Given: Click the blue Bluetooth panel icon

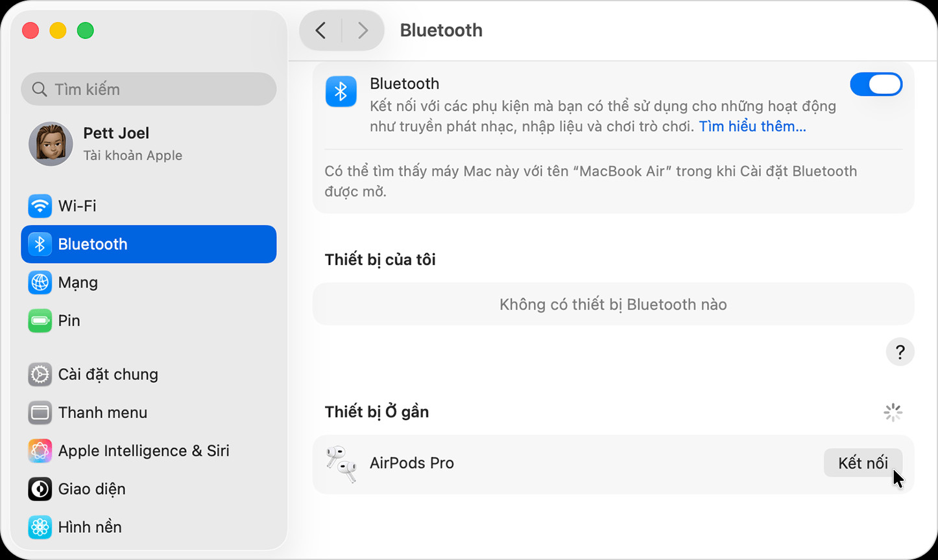Looking at the screenshot, I should tap(341, 91).
